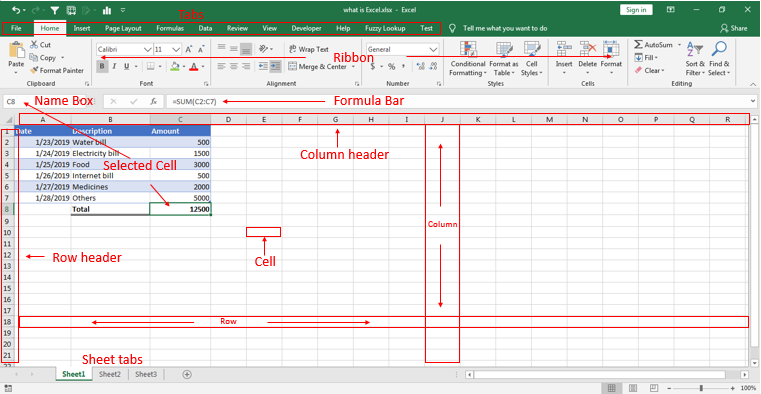The width and height of the screenshot is (761, 394).
Task: Decrease font size with smaller A icon
Action: point(201,49)
